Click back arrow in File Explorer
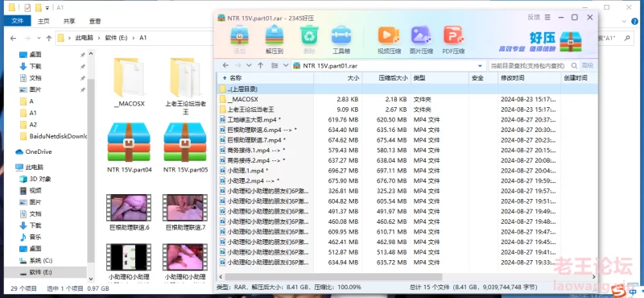 coord(13,38)
